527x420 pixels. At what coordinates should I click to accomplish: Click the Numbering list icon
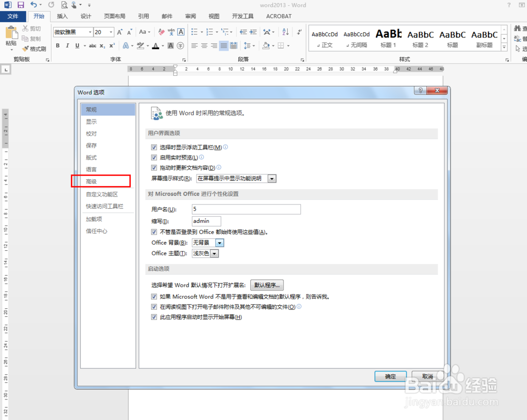(x=209, y=32)
